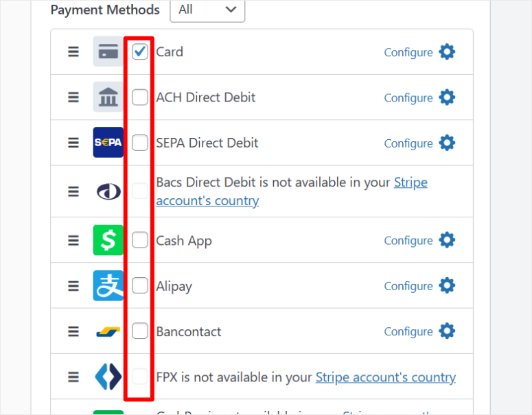Click the gear icon next to SEPA Direct Debit
The width and height of the screenshot is (532, 415).
447,143
